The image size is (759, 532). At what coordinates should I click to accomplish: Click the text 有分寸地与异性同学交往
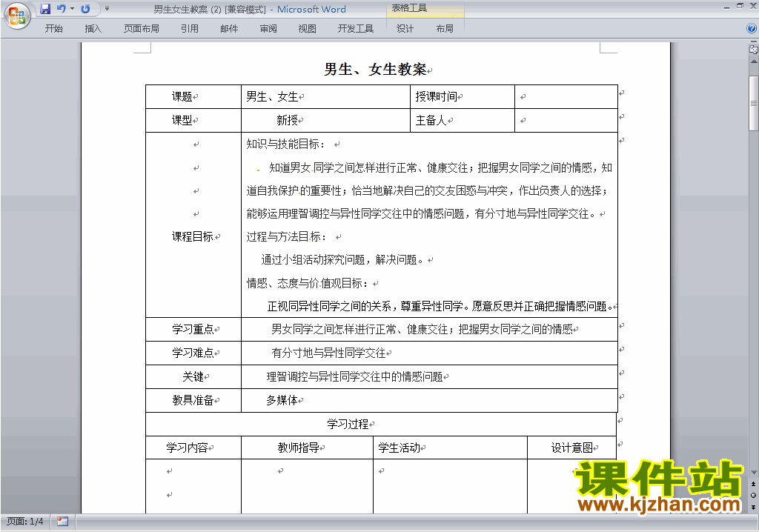click(x=328, y=353)
